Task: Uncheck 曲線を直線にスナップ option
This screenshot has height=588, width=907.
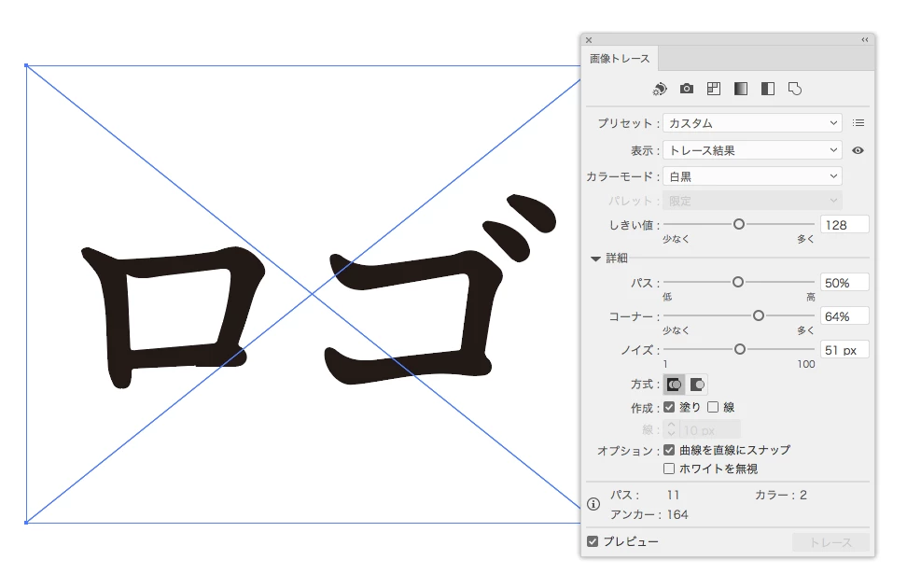Action: [669, 450]
